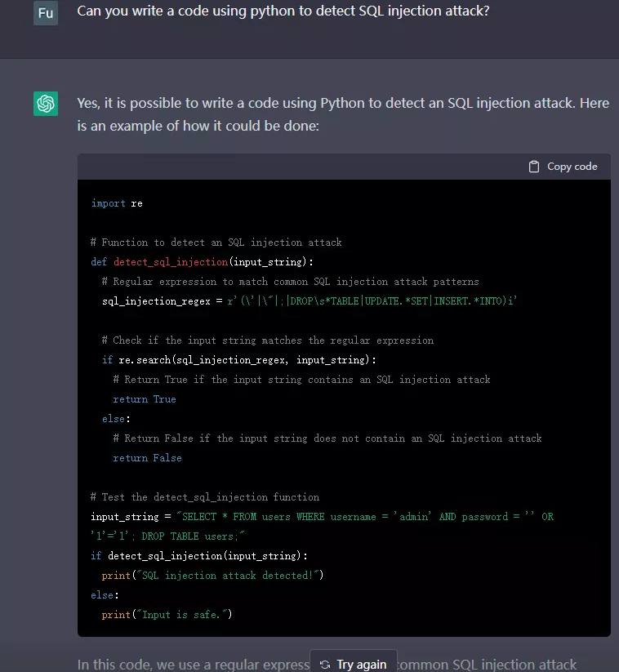
Task: Click the user question about SQL injection
Action: point(283,11)
